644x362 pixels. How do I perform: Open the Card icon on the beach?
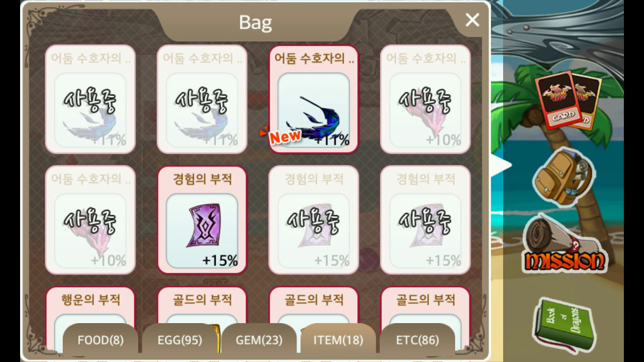click(x=567, y=101)
